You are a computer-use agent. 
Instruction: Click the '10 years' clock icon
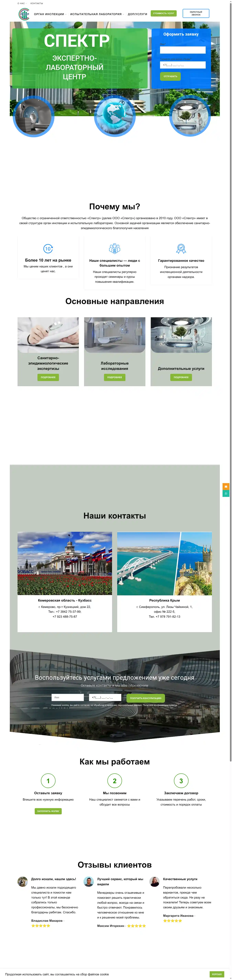coord(48,248)
